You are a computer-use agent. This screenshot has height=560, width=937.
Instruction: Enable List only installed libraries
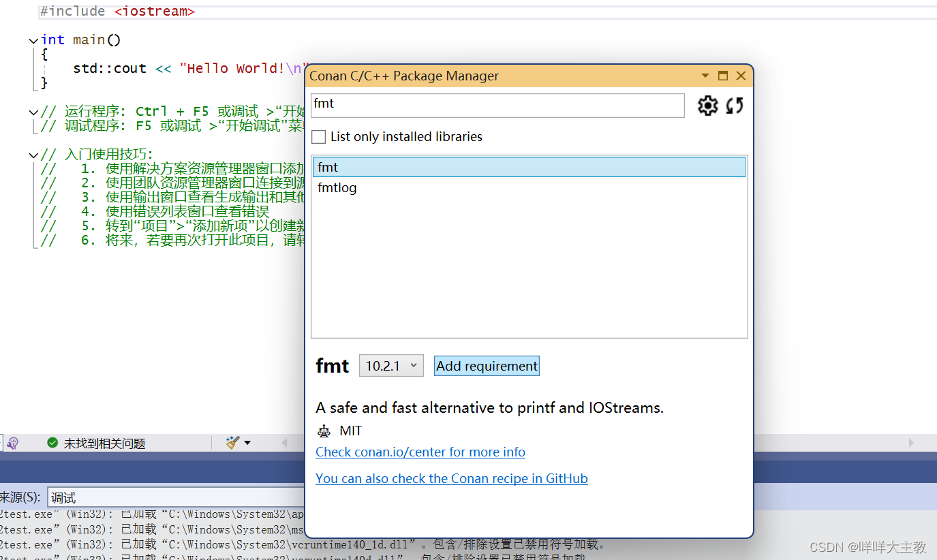(x=318, y=136)
